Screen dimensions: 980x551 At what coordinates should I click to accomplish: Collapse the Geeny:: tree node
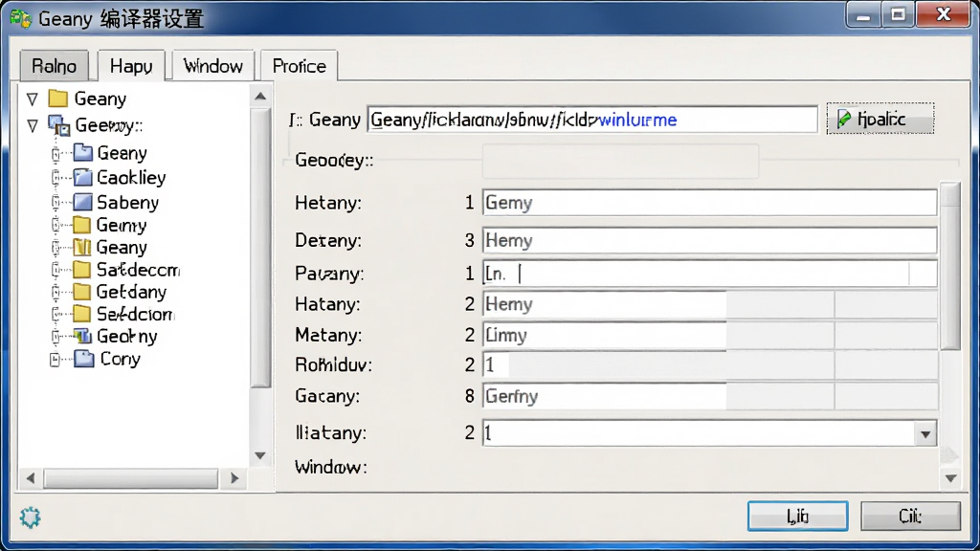tap(33, 125)
